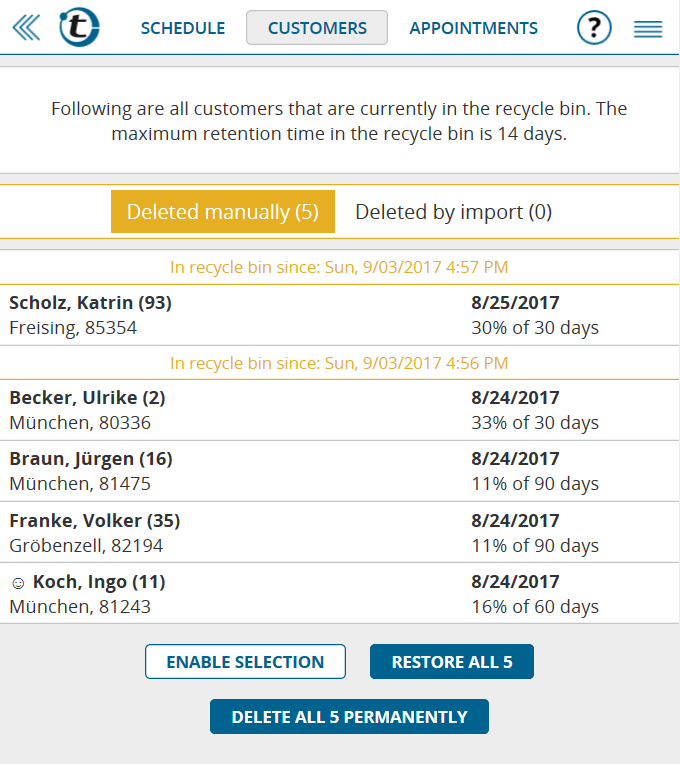Screen dimensions: 680x764
Task: Open help via the question mark icon
Action: (x=594, y=28)
